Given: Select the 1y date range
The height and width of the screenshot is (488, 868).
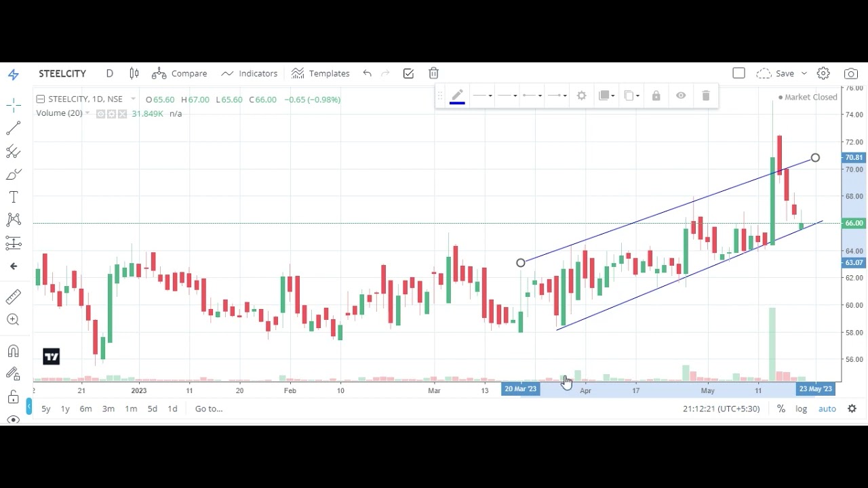Looking at the screenshot, I should pos(65,409).
